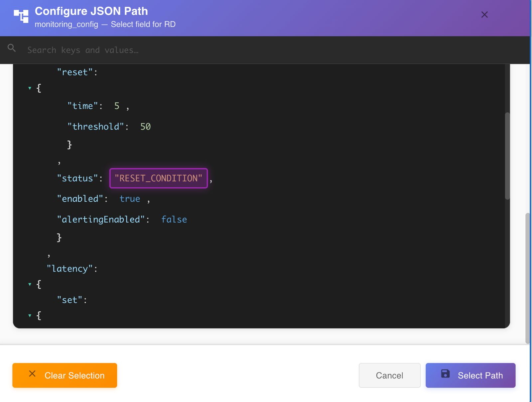Collapse the "reset" object
This screenshot has height=402, width=532.
(30, 88)
